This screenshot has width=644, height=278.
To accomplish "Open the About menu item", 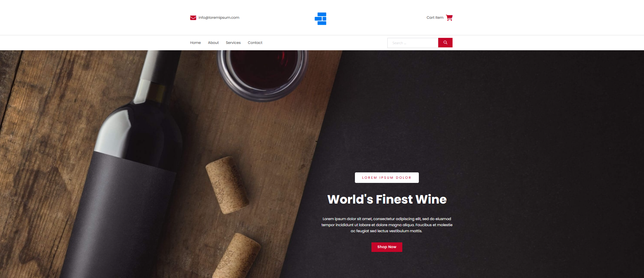I will click(213, 43).
